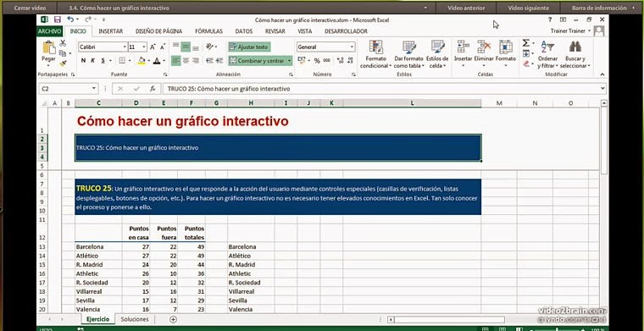Switch to the FÓRMULAS tab
644x331 pixels.
(x=208, y=31)
